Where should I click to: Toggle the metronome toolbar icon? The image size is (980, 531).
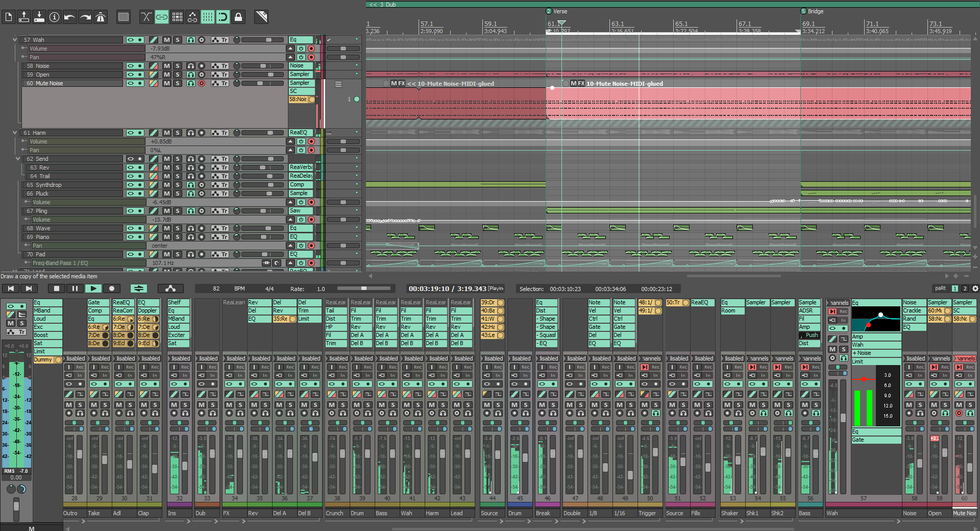[101, 17]
